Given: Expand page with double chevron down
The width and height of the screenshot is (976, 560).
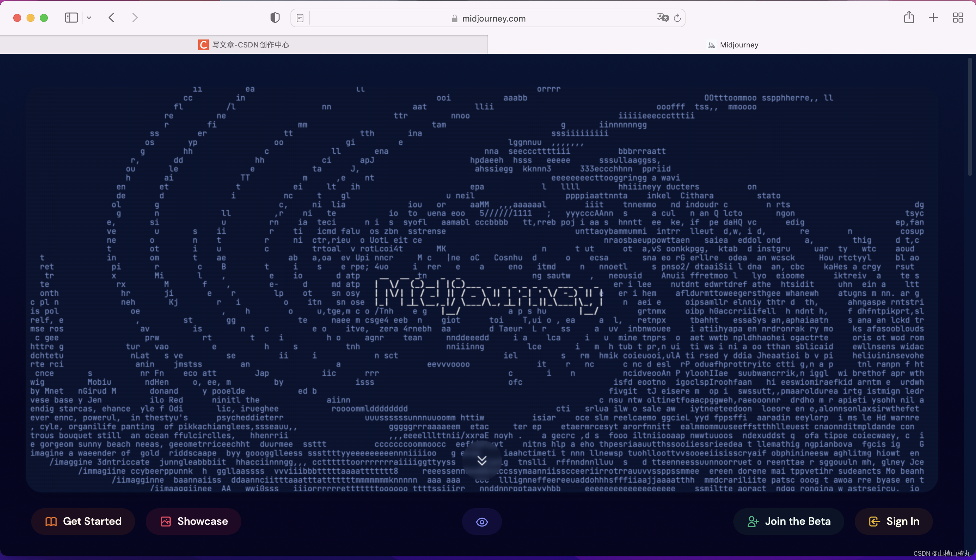Looking at the screenshot, I should point(482,460).
